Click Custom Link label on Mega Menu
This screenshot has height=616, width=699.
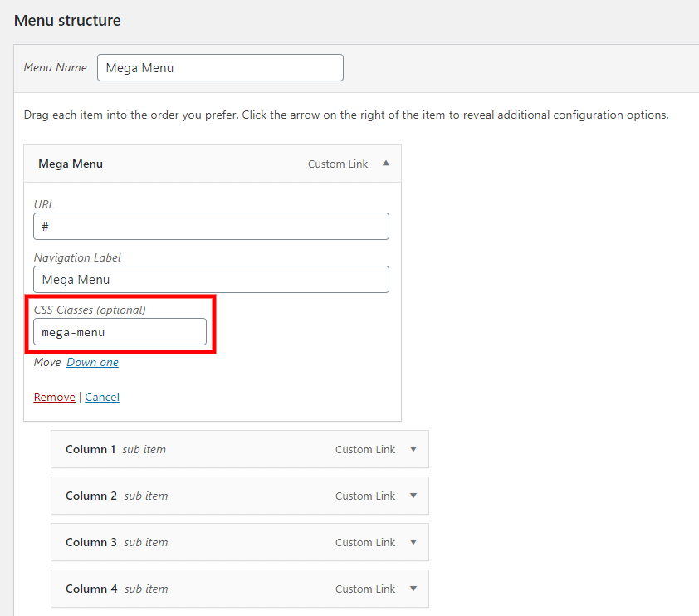click(x=337, y=164)
